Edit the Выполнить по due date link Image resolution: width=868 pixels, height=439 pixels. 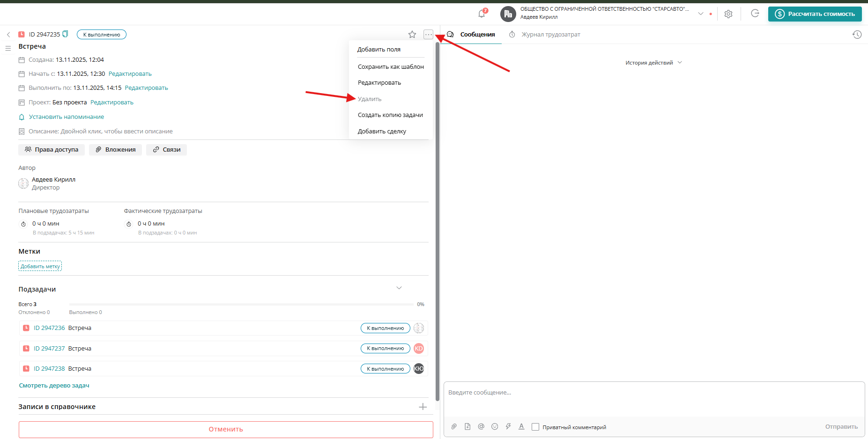click(147, 88)
